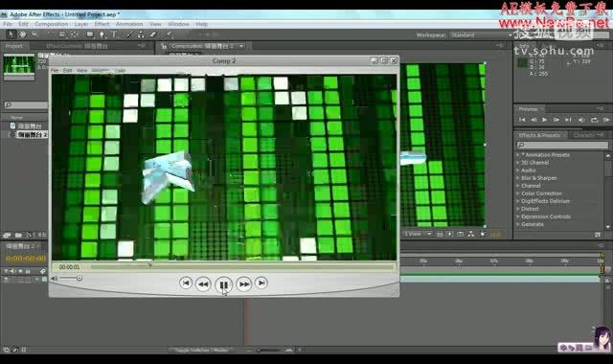This screenshot has width=613, height=364.
Task: Select the Pen tool
Action: (x=102, y=34)
